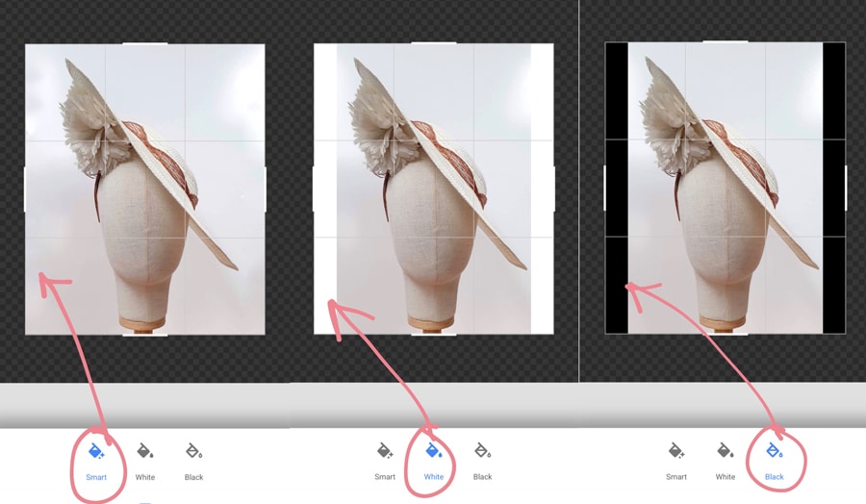Grab the top edge handle of the smart-filled canvas
The image size is (866, 504).
tap(144, 43)
